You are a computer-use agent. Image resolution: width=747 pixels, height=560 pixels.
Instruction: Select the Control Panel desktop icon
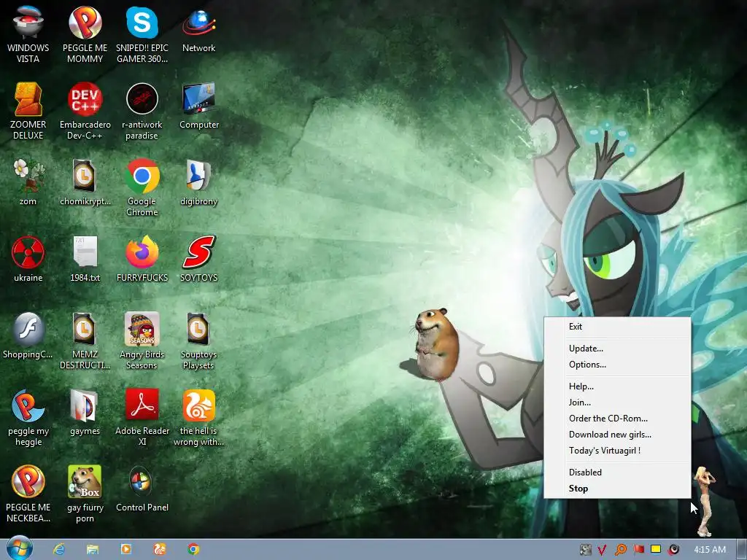pyautogui.click(x=142, y=489)
